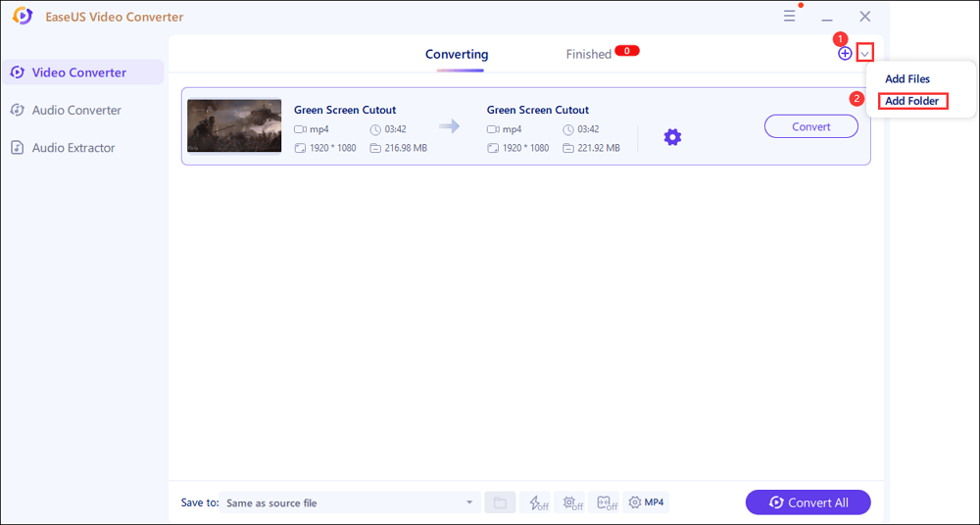
Task: Click the chevron arrow beside the plus icon
Action: 864,54
